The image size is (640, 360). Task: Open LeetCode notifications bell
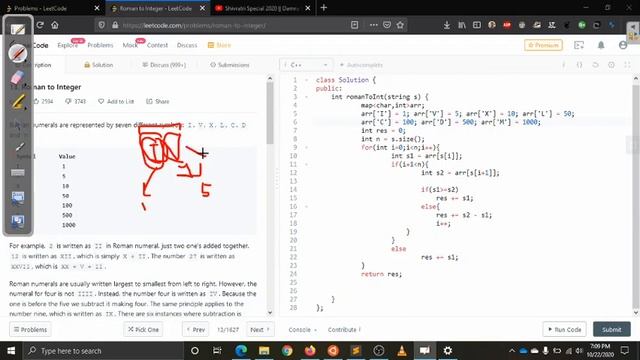click(601, 45)
